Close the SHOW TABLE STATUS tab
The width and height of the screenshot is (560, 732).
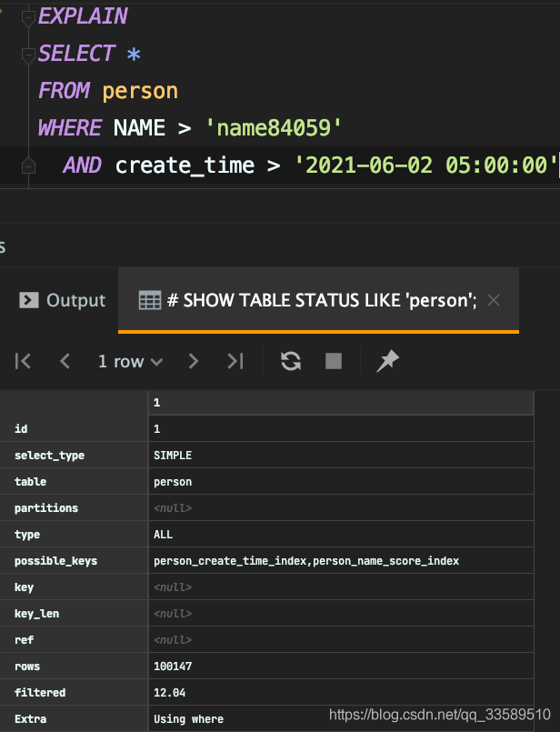click(x=494, y=300)
